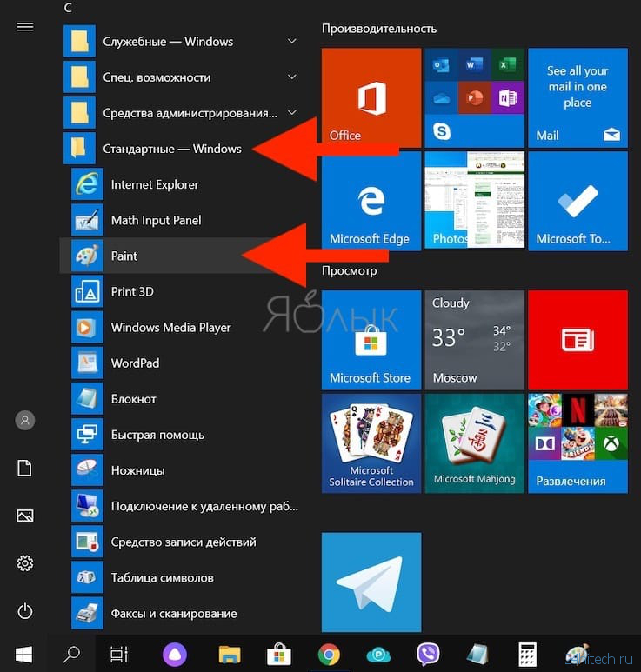Open Viber on taskbar
The height and width of the screenshot is (672, 641).
(x=428, y=655)
